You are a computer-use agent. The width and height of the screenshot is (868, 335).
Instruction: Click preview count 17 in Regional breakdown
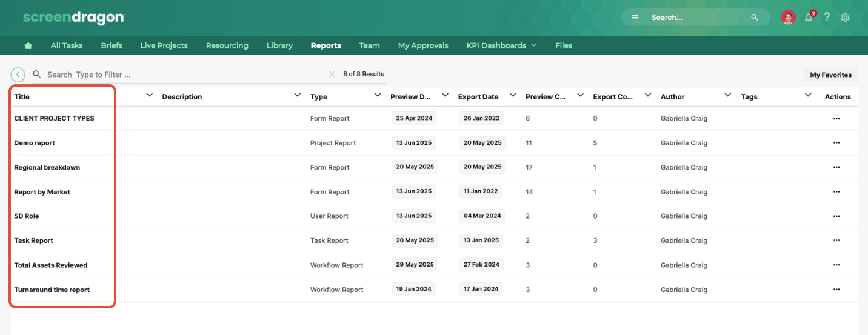[529, 167]
